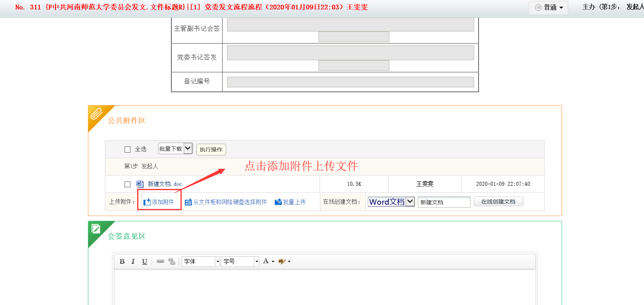Click the remove link icon
The image size is (644, 305).
[x=172, y=261]
